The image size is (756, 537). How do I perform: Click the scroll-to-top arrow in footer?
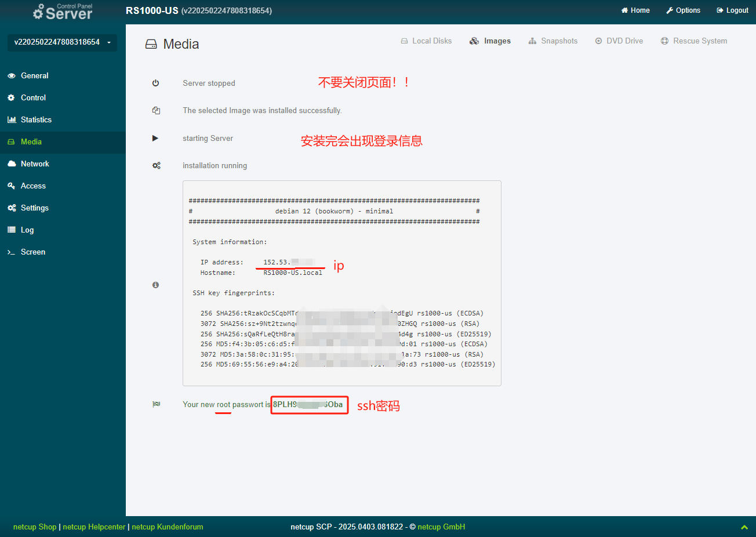(744, 527)
